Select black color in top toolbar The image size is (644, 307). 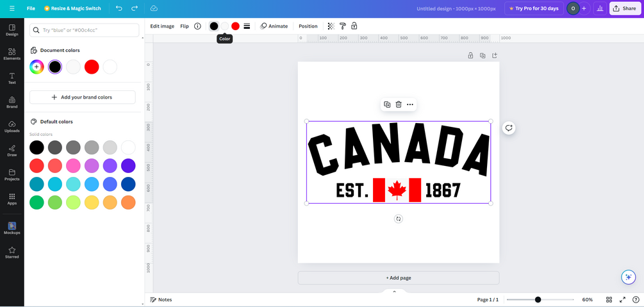coord(214,26)
